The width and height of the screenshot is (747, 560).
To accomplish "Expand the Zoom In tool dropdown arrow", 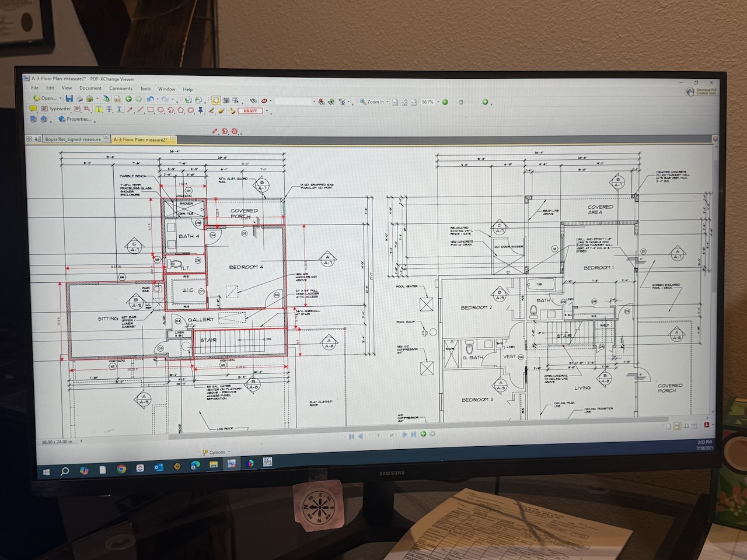I will 388,102.
